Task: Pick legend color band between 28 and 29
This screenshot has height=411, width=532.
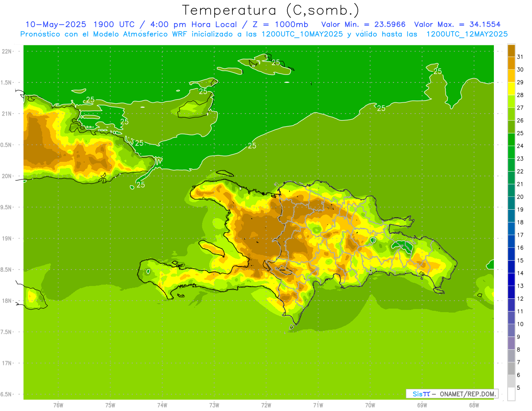Action: pos(511,88)
